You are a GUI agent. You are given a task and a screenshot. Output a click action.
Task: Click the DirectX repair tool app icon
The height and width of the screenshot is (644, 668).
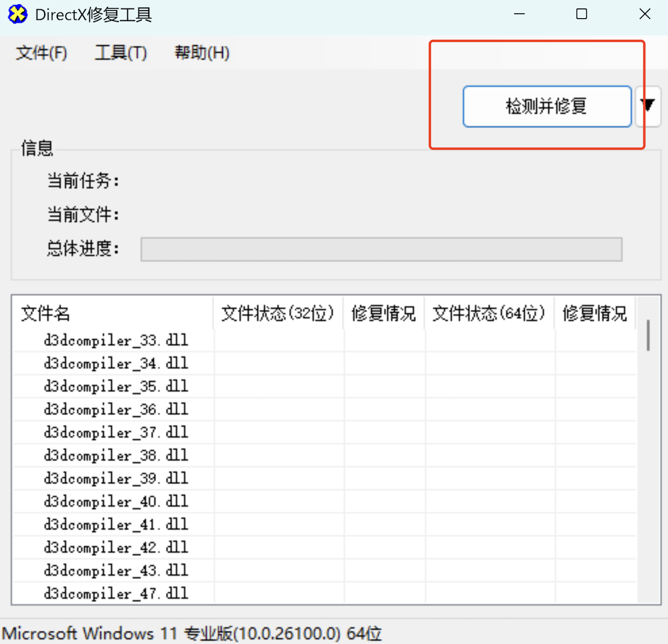pos(18,14)
